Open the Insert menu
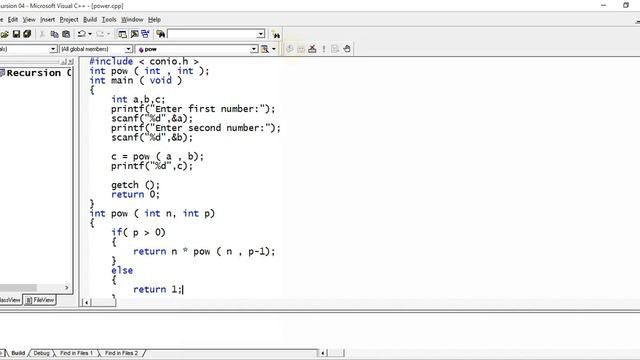640x360 pixels. tap(47, 20)
